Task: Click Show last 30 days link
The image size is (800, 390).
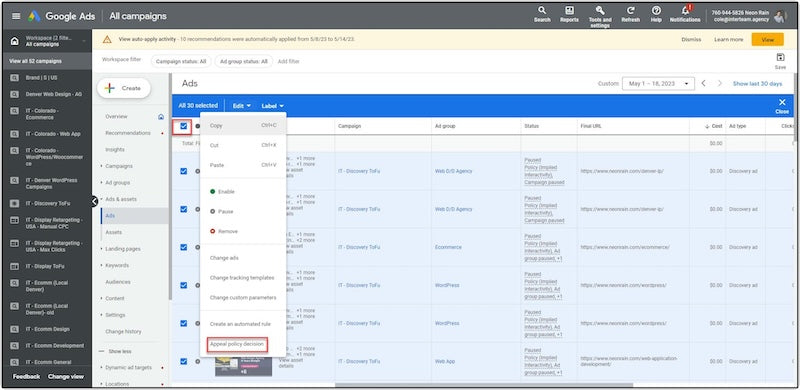Action: pyautogui.click(x=757, y=83)
